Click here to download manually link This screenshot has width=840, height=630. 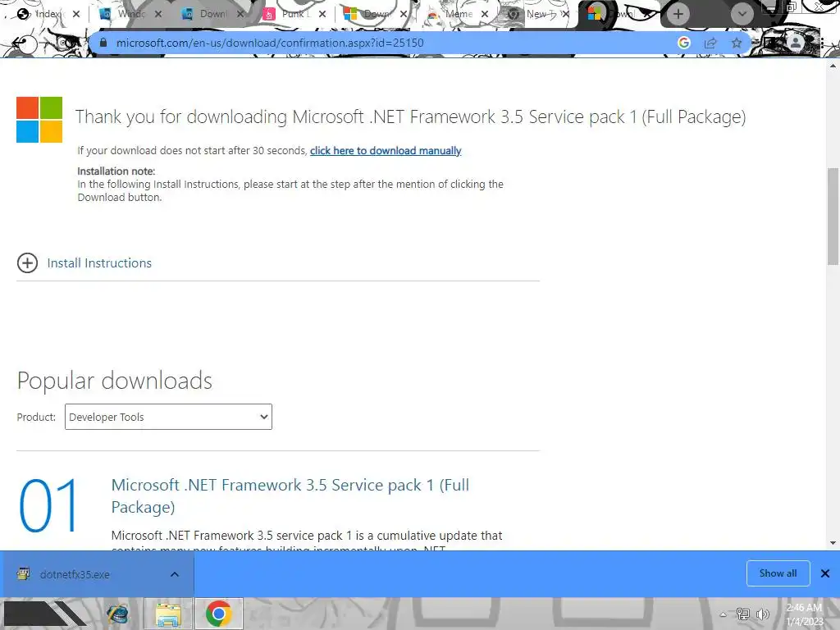pos(386,151)
